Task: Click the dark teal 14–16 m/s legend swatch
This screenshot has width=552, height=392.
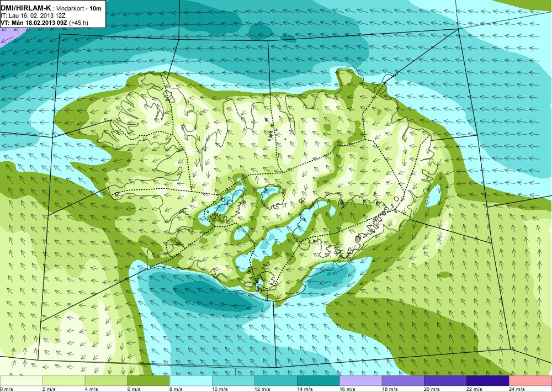Action: click(x=319, y=381)
